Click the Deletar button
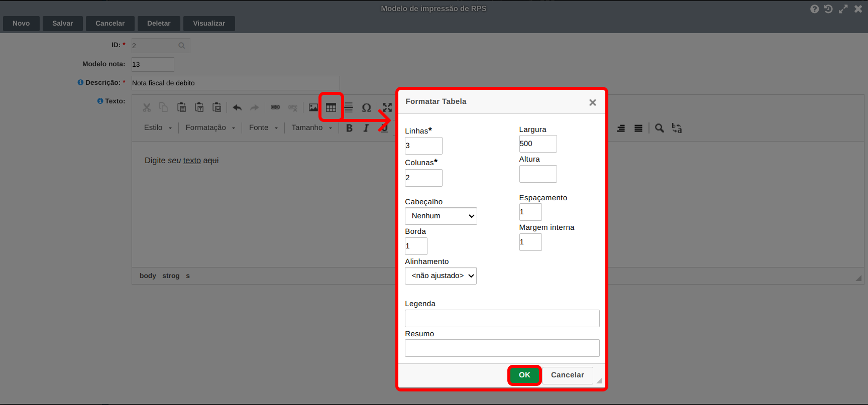 (159, 24)
